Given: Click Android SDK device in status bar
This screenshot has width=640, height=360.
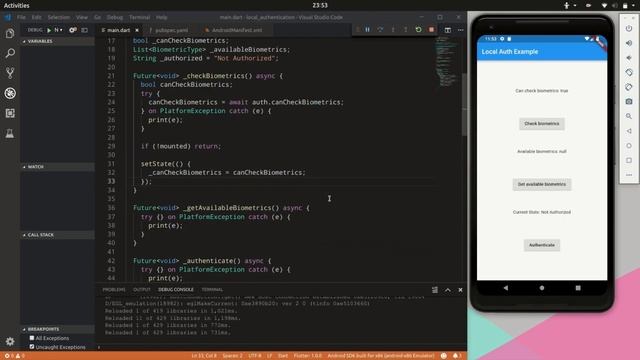Looking at the screenshot, I should click(381, 356).
